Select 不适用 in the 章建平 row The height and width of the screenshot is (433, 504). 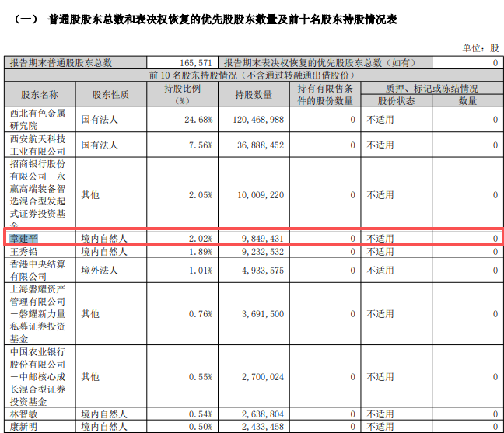tap(380, 239)
